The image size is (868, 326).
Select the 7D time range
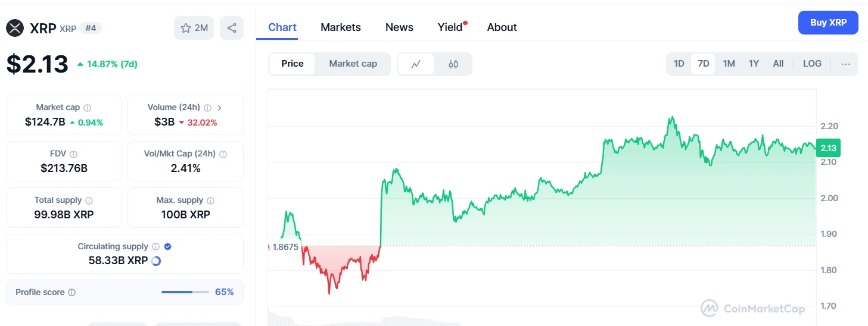coord(704,64)
